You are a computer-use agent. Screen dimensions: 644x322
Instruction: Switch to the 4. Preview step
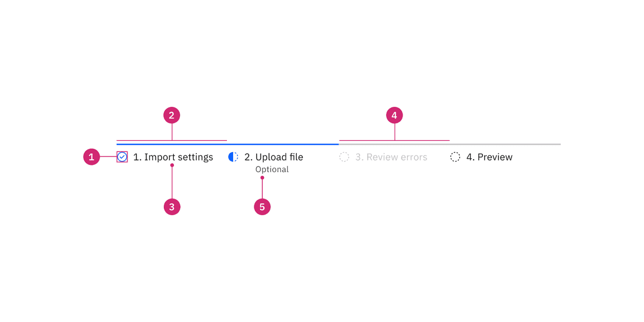490,157
